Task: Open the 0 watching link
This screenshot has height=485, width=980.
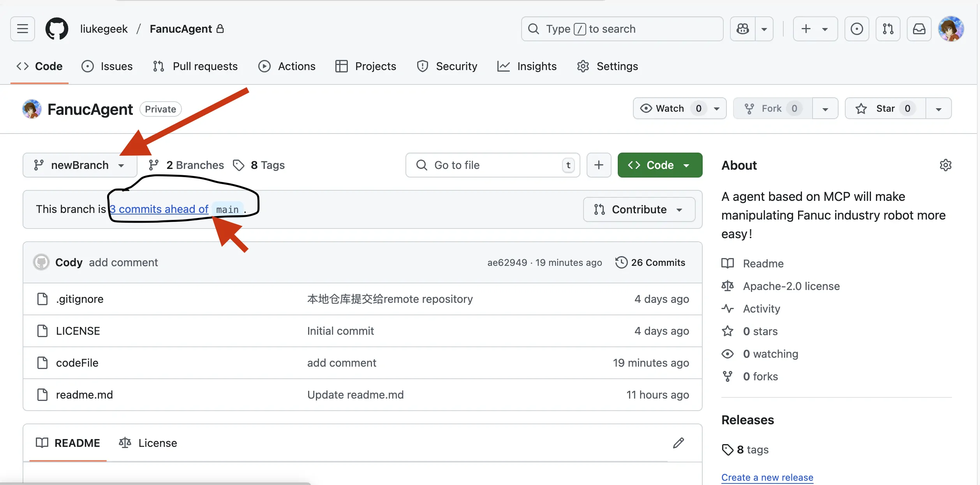Action: [760, 354]
